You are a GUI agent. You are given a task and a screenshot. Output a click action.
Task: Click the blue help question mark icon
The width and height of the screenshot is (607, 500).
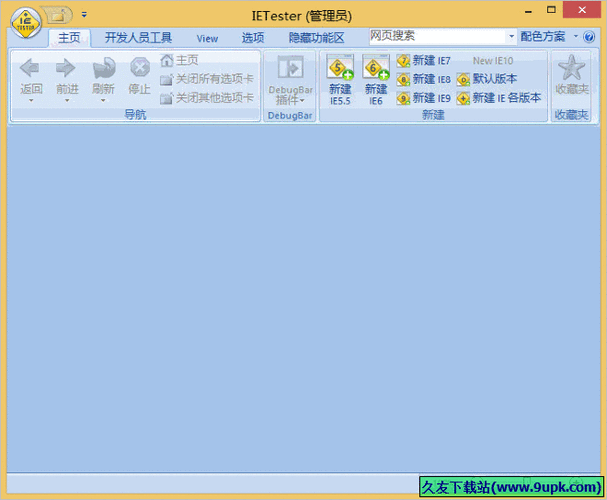click(589, 37)
